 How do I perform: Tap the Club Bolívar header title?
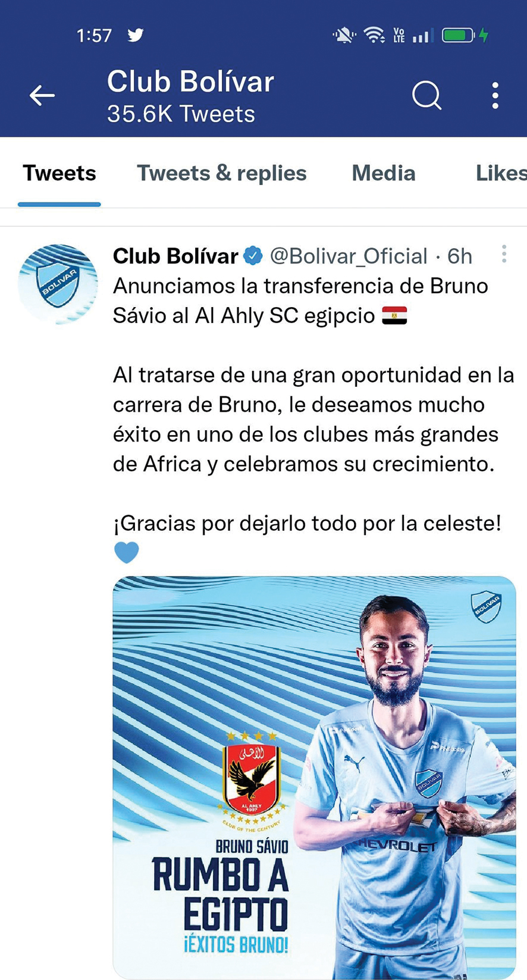point(190,82)
